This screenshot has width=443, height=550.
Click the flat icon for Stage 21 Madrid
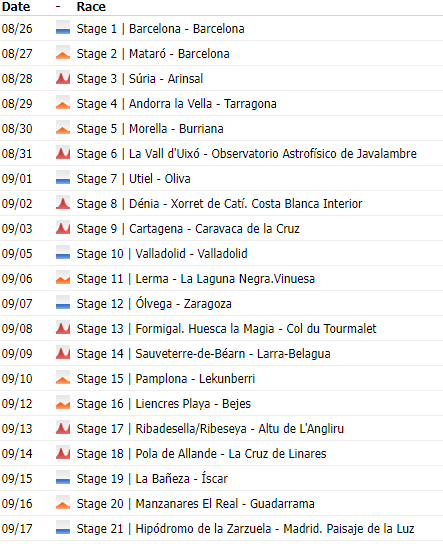pos(63,528)
